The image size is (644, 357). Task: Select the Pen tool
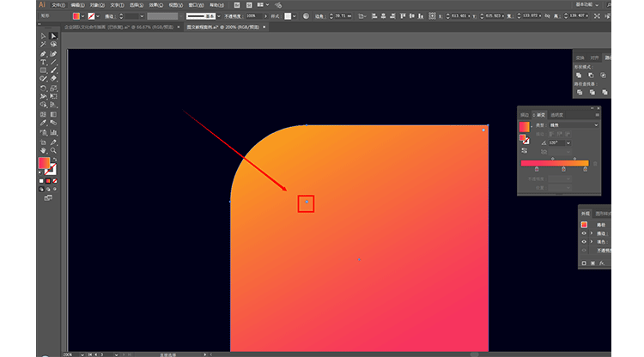point(43,54)
